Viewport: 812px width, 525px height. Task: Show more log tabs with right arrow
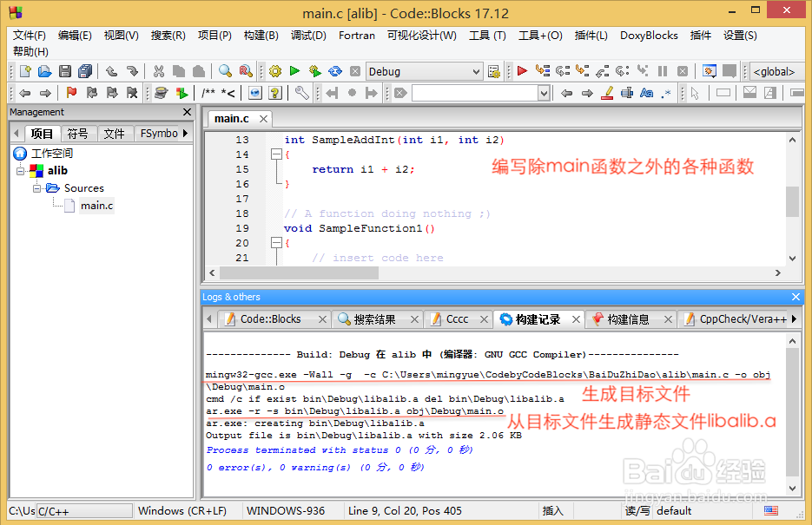pyautogui.click(x=794, y=319)
